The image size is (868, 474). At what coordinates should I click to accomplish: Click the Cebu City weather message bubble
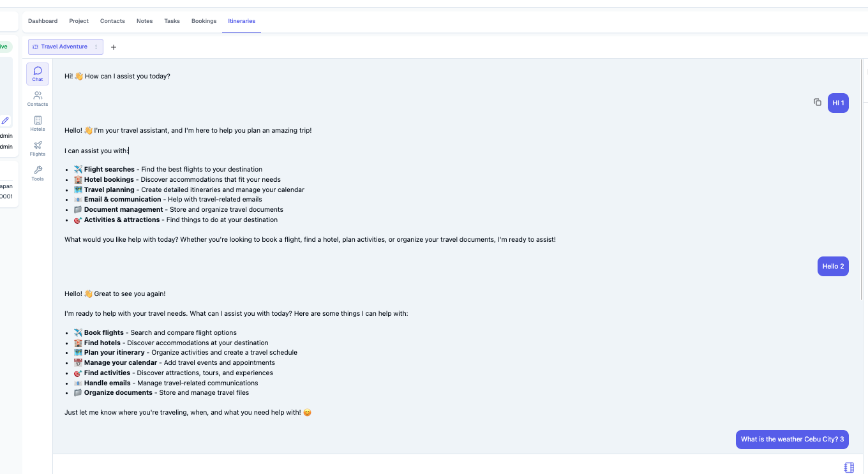[792, 439]
